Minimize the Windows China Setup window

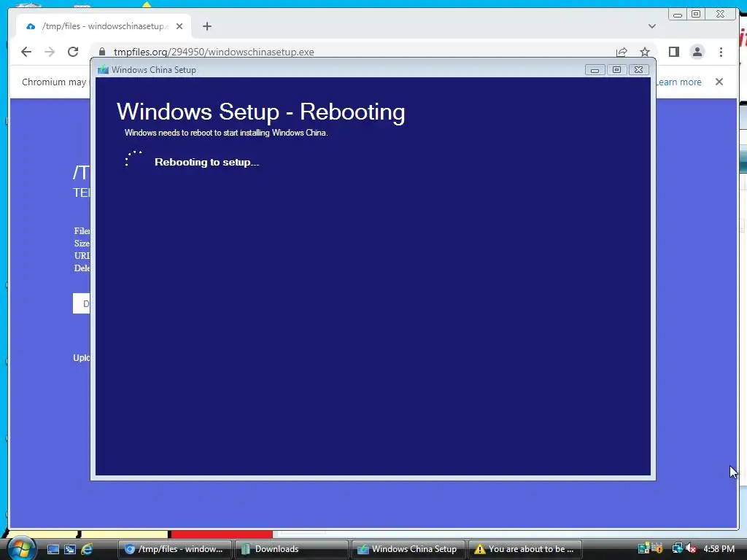(595, 70)
